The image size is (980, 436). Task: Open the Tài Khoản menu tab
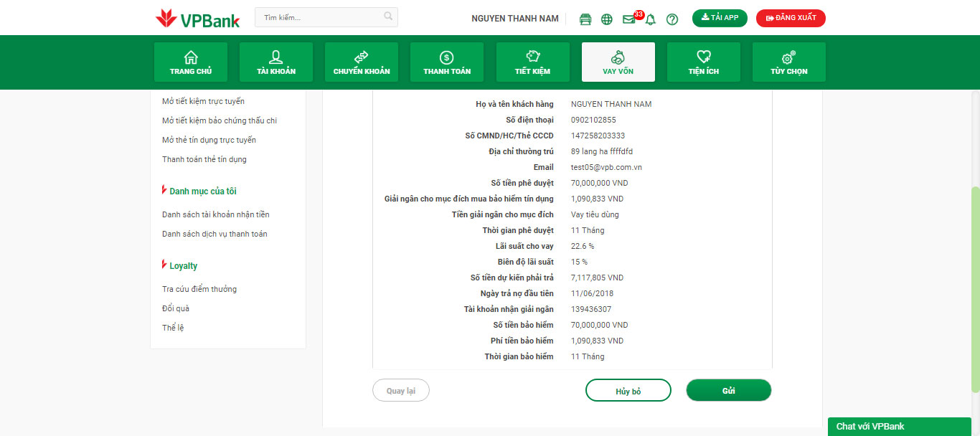pyautogui.click(x=276, y=62)
